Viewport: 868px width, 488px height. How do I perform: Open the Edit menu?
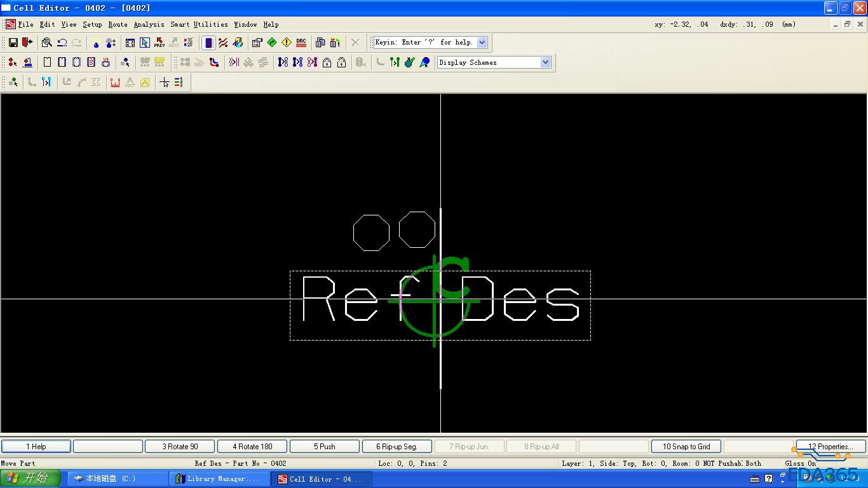[47, 25]
